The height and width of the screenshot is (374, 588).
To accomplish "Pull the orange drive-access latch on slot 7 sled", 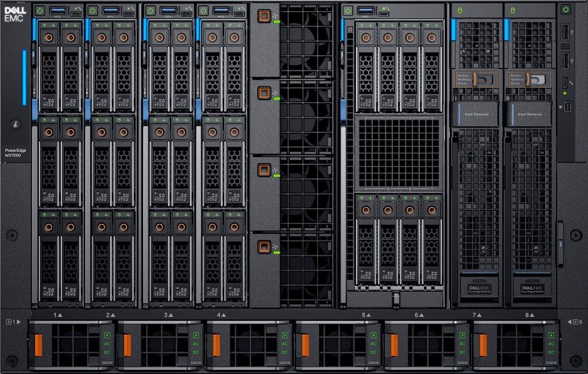I will point(475,79).
